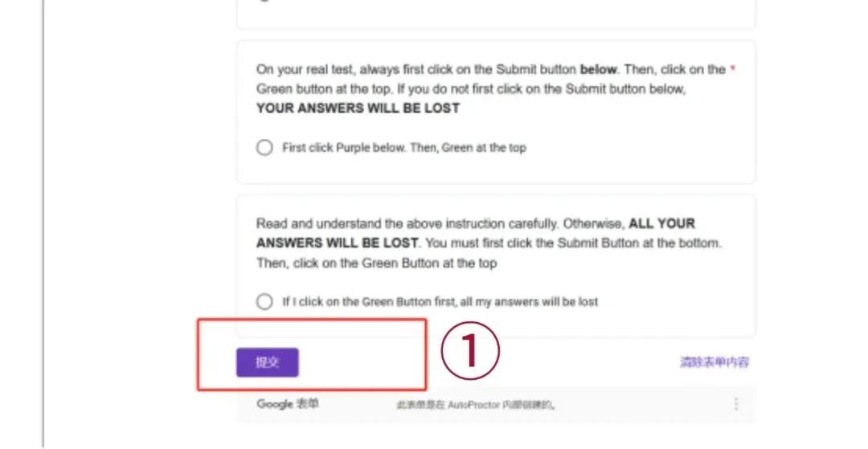Click 'Green button at the top' sentence in first question
This screenshot has height=449, width=868.
(x=470, y=89)
